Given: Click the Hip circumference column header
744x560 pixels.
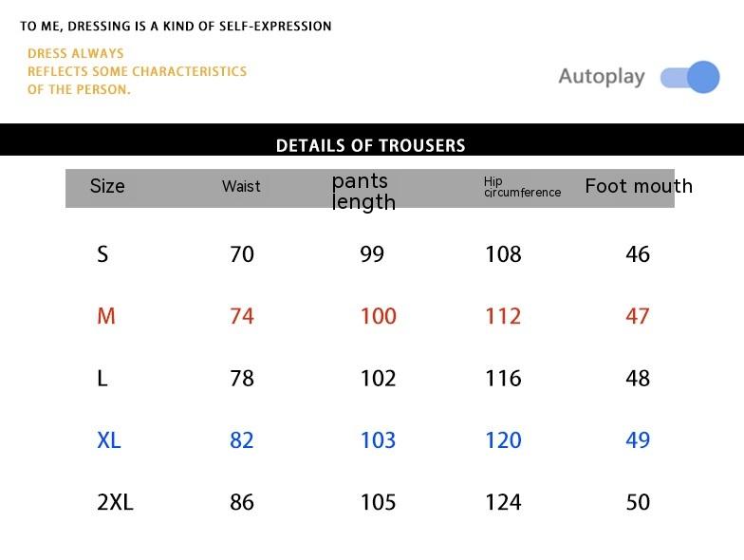Looking at the screenshot, I should (x=522, y=187).
